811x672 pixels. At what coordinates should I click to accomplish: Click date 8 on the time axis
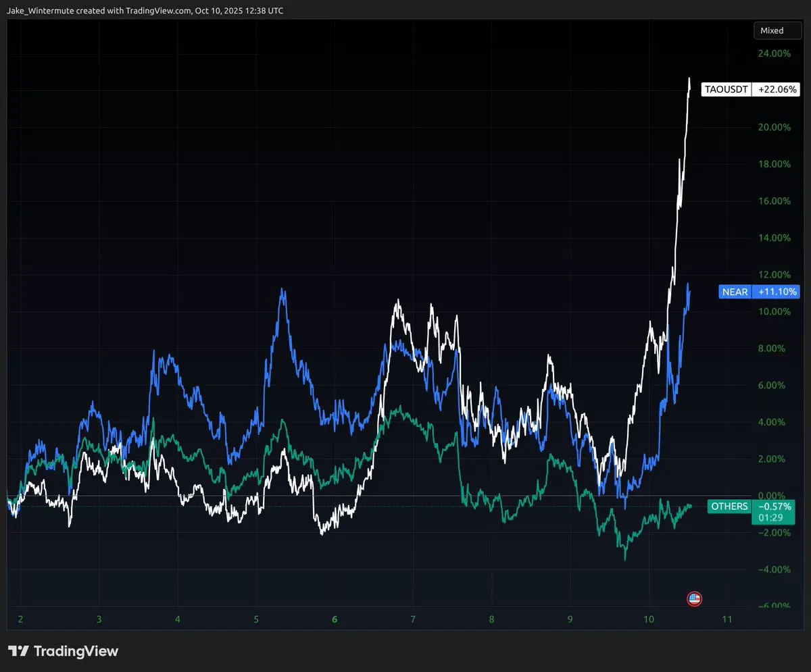tap(492, 619)
